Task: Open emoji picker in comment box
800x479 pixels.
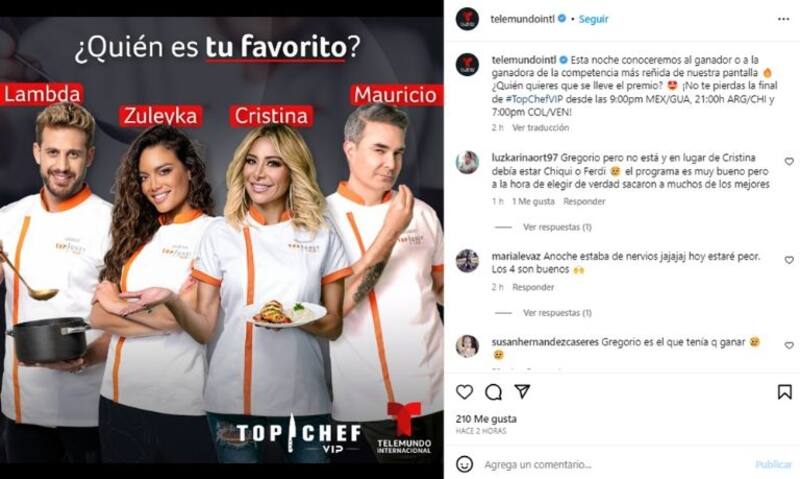Action: (x=464, y=464)
